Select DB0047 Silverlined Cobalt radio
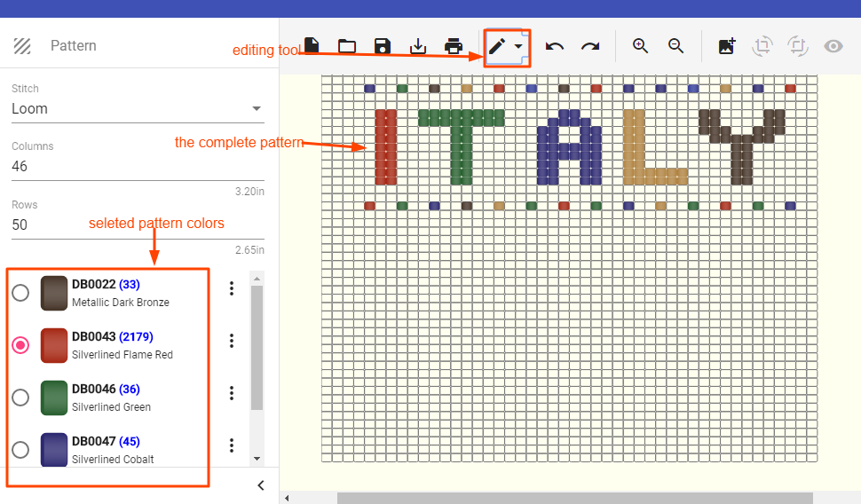Viewport: 861px width, 504px height. [x=20, y=450]
